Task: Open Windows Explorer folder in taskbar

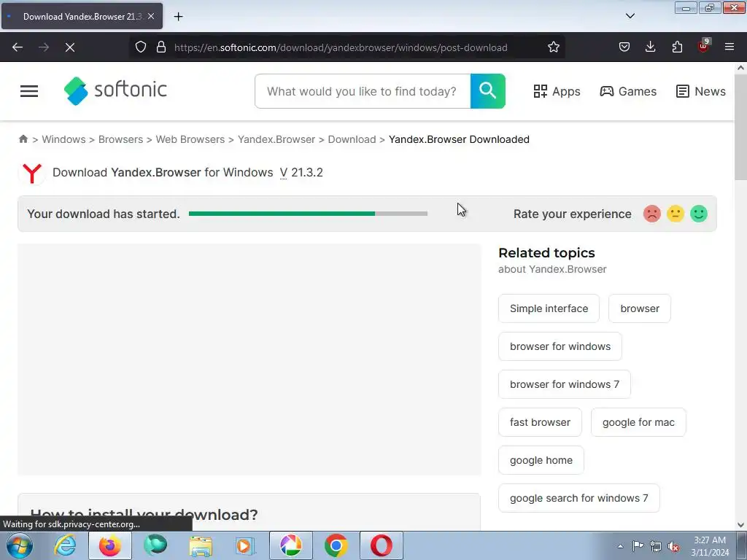Action: coord(201,545)
